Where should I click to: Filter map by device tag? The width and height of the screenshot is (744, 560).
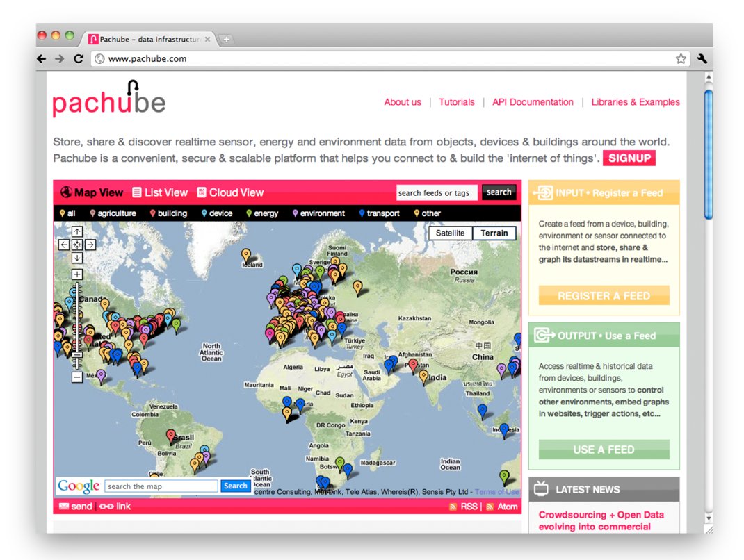217,213
